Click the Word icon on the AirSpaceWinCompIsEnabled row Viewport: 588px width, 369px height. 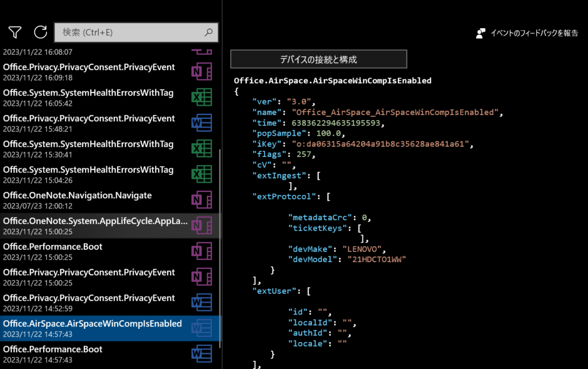click(x=202, y=328)
